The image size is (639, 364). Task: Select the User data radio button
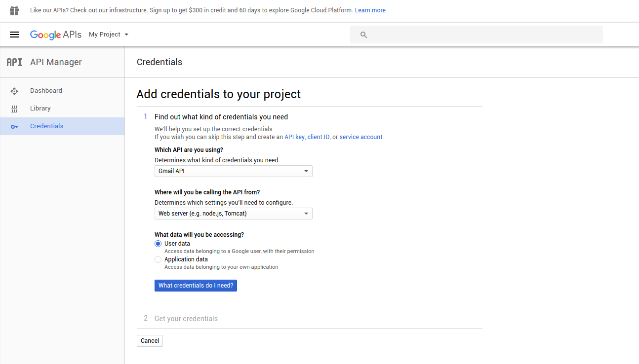pos(158,244)
